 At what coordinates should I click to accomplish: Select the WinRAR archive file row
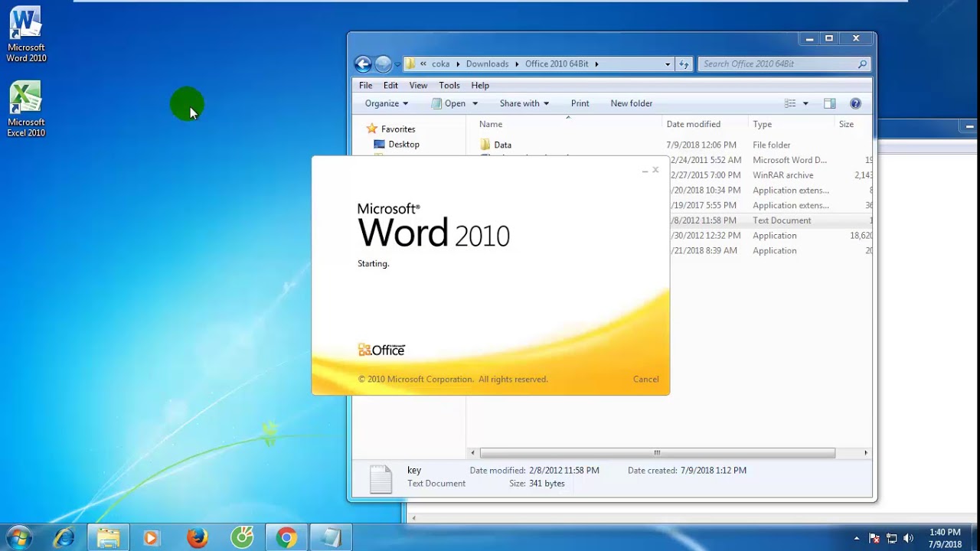click(772, 175)
